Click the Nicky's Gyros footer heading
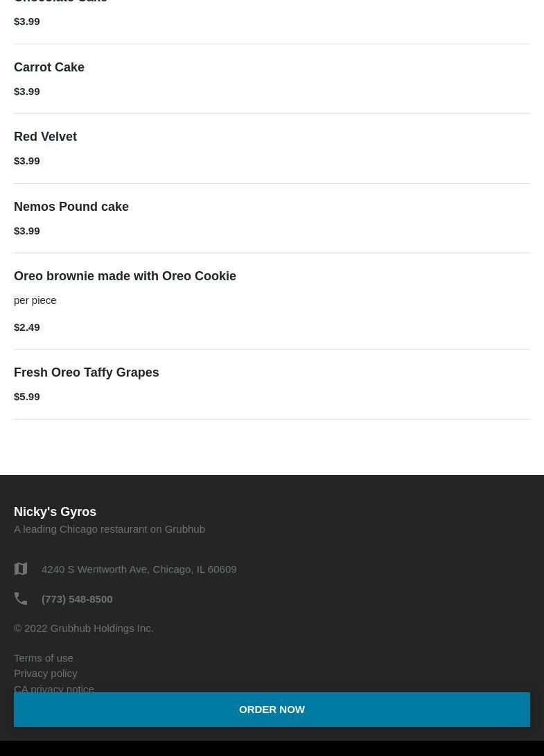 click(55, 512)
